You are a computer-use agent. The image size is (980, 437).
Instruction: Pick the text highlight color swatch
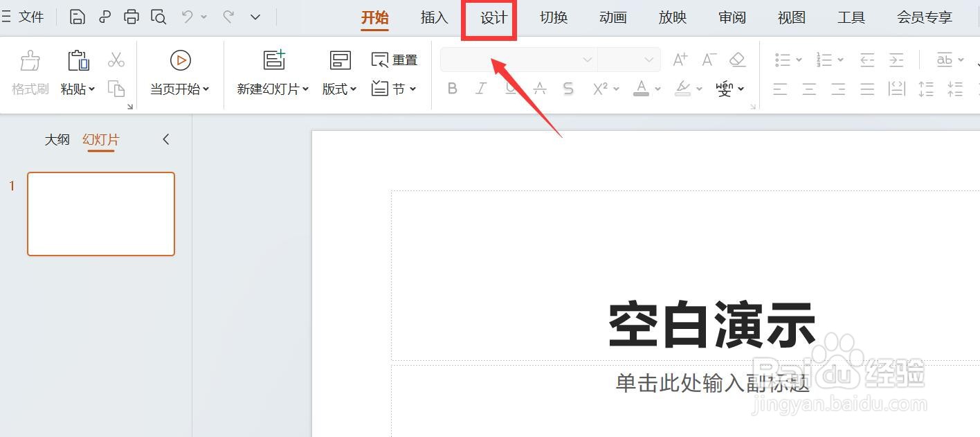click(683, 89)
